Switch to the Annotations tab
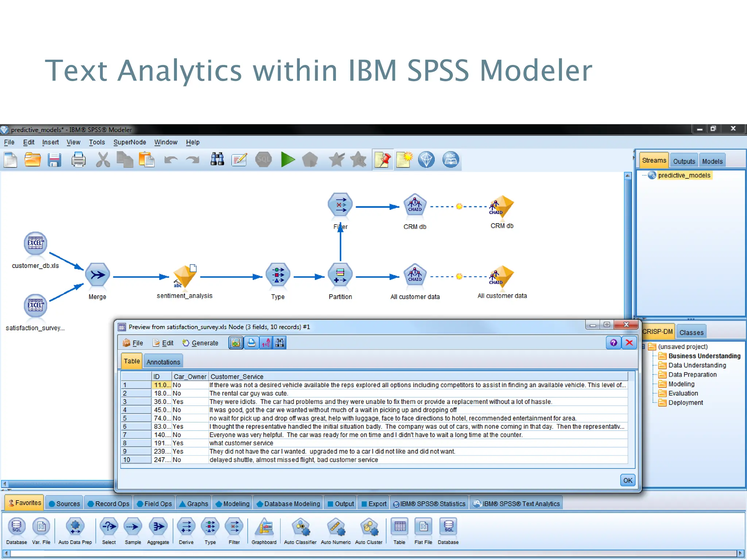Viewport: 747px width, 560px height. pyautogui.click(x=163, y=362)
